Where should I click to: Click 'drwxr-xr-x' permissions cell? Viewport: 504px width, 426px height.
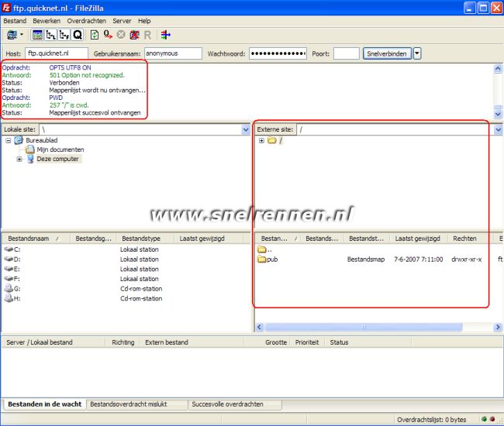click(x=466, y=259)
